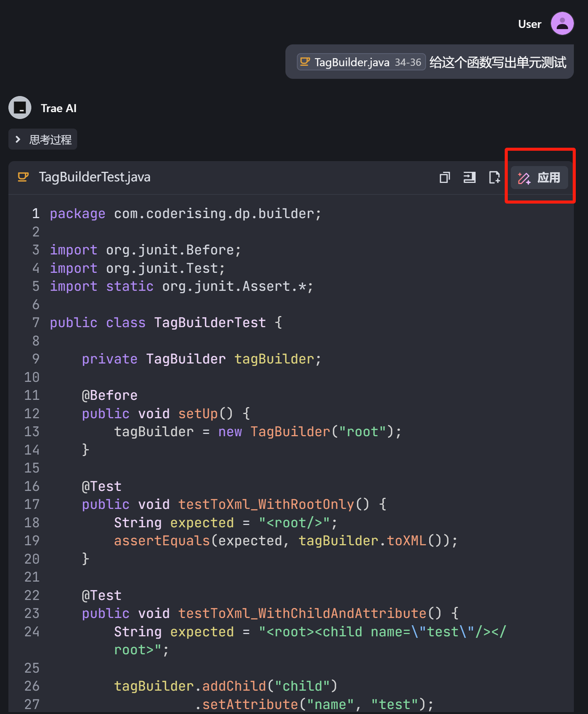This screenshot has height=714, width=588.
Task: Click the assertEquals(expected, tagBuilder.toXML()) line
Action: point(286,541)
